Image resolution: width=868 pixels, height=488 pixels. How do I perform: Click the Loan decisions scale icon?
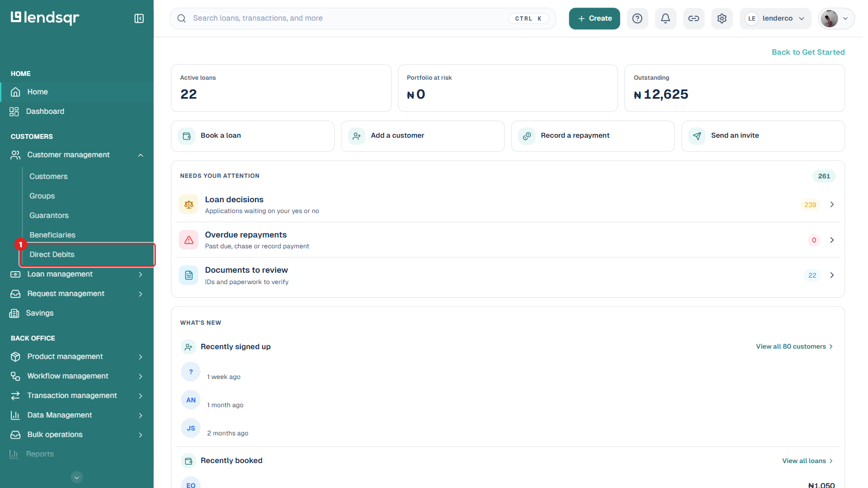point(189,204)
